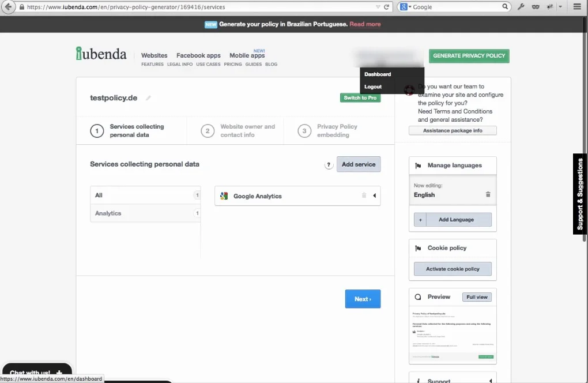Click Assistance package info button
This screenshot has height=383, width=588.
click(x=453, y=130)
